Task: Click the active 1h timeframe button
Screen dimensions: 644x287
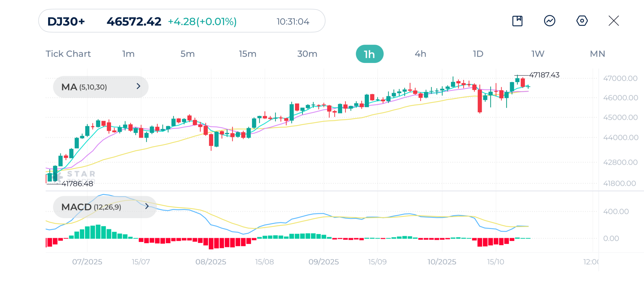Action: pyautogui.click(x=369, y=54)
